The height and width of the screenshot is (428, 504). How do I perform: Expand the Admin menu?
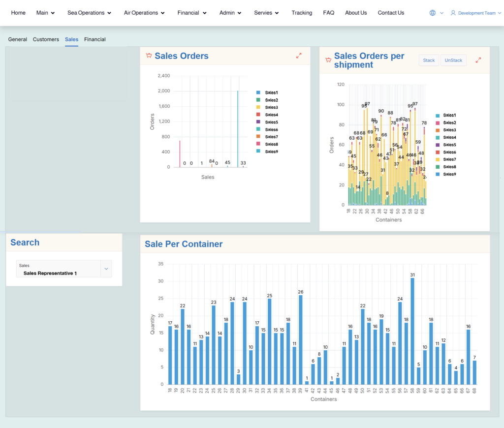[230, 13]
